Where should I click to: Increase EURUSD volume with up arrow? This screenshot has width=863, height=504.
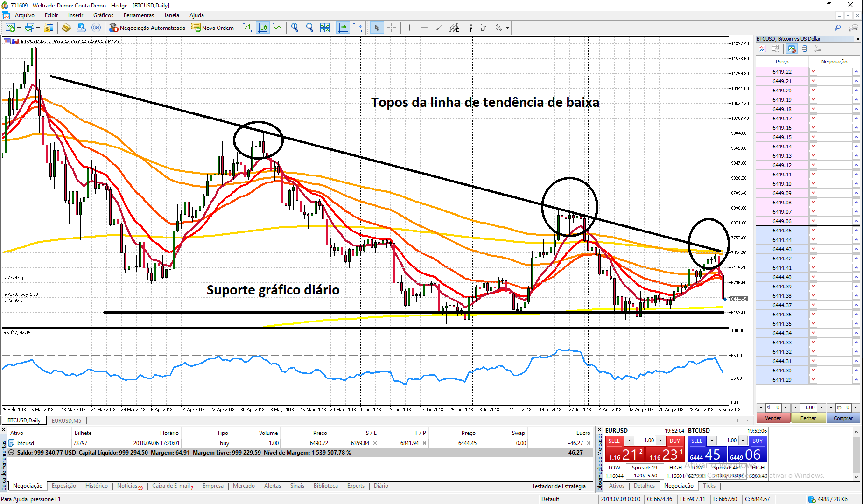click(660, 441)
